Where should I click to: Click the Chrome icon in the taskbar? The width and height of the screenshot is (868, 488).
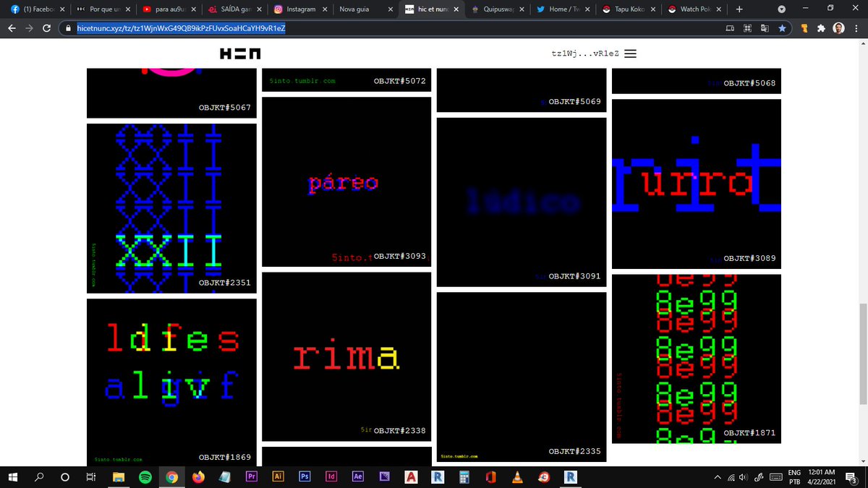point(171,477)
